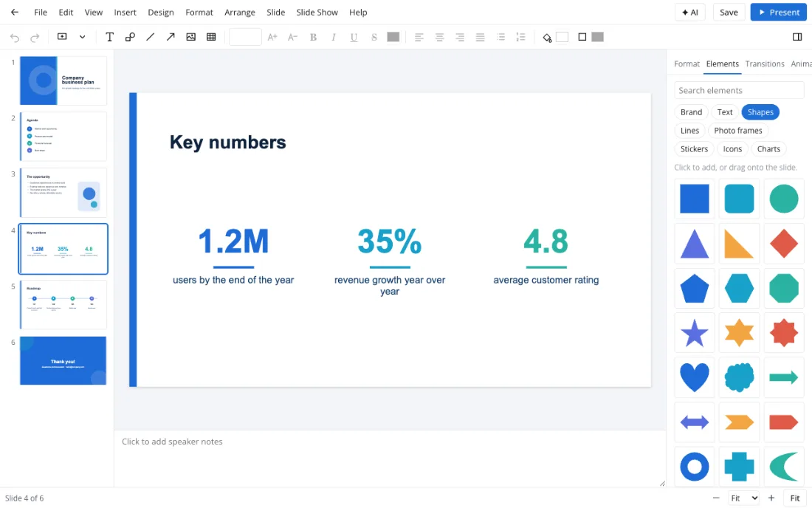Select slide 6 Thank you thumbnail

(63, 361)
